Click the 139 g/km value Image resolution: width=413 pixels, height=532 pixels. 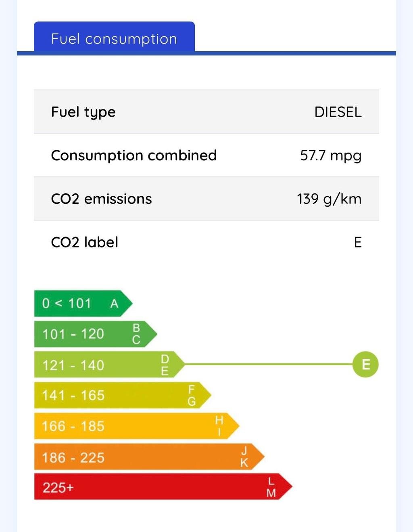pos(329,199)
